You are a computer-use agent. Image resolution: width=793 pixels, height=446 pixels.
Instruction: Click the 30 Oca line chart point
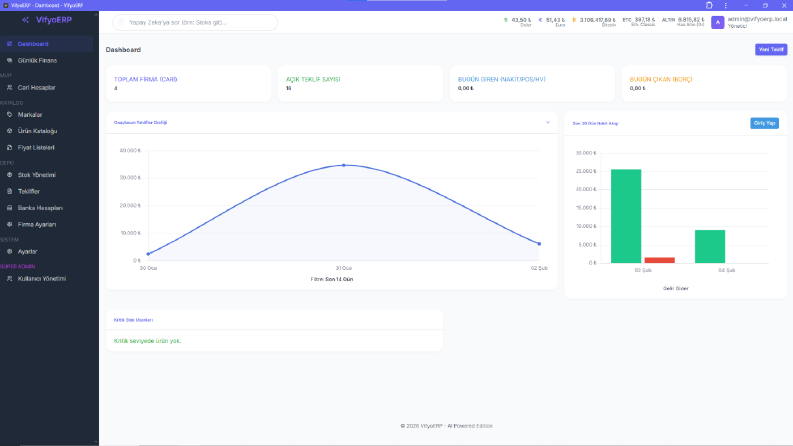[148, 254]
